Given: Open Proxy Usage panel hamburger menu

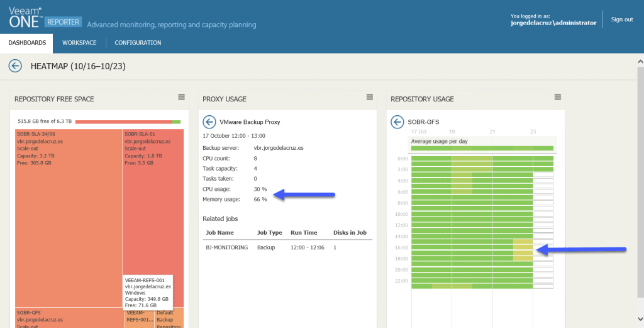Looking at the screenshot, I should (x=370, y=97).
